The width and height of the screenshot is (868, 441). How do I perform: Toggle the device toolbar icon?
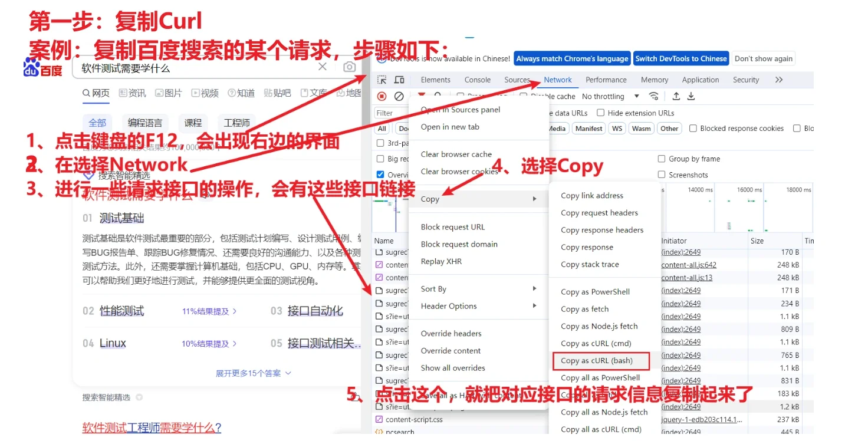pos(400,80)
